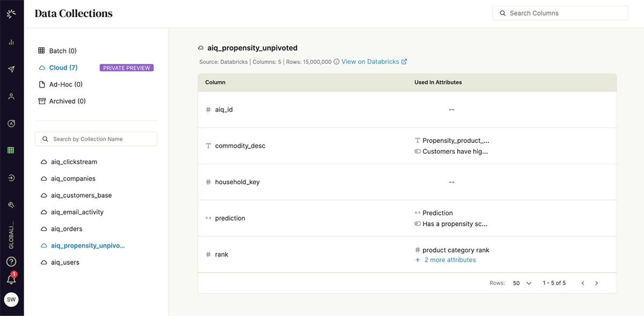This screenshot has height=316, width=644.
Task: Click the wrench settings icon in sidebar
Action: click(x=11, y=205)
